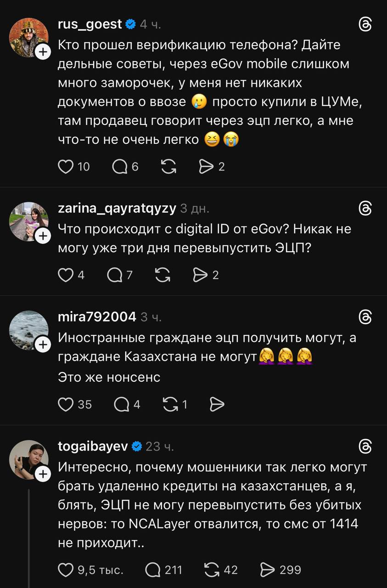Screen dimensions: 387x588
Task: Repost the mira792004 post
Action: [170, 404]
